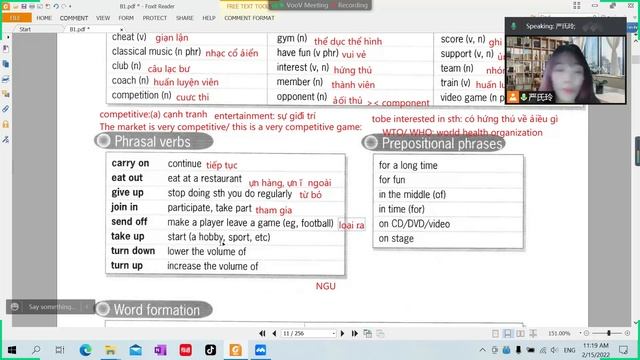Open the VIEW ribbon tab
This screenshot has height=360, width=640.
(x=103, y=18)
